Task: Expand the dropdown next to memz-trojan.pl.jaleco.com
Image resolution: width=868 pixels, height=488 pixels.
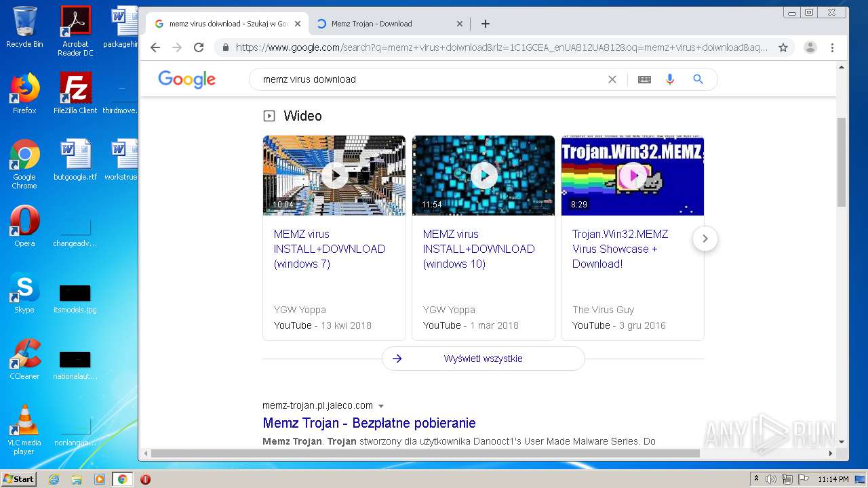Action: 381,406
